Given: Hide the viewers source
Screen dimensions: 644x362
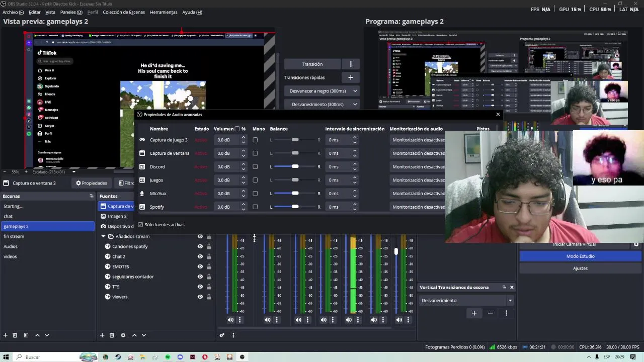Looking at the screenshot, I should click(200, 297).
